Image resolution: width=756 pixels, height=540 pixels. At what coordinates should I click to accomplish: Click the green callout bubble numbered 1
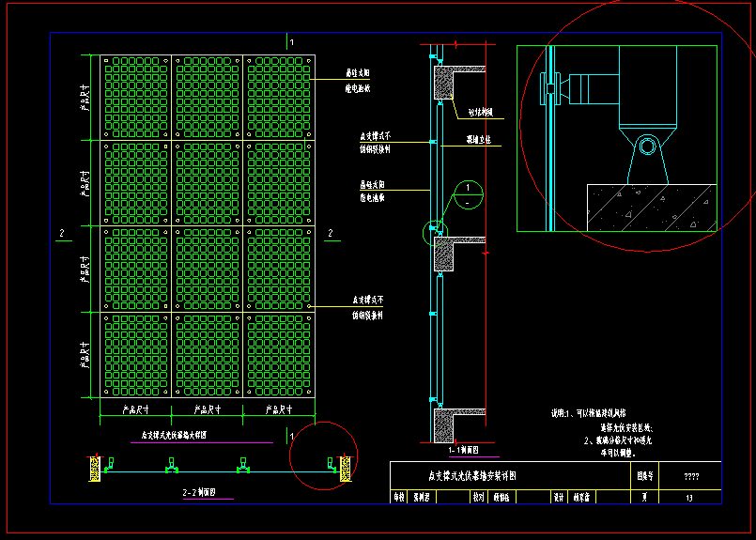click(x=468, y=194)
